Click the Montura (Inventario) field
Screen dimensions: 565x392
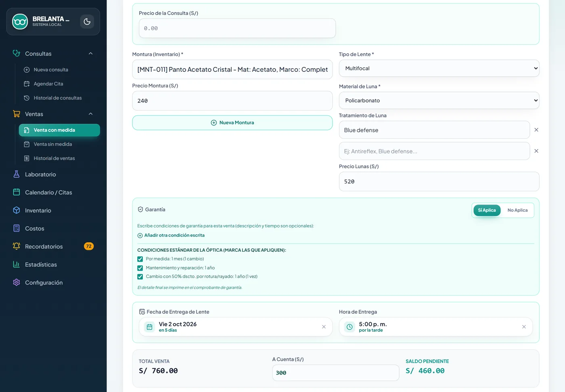232,69
